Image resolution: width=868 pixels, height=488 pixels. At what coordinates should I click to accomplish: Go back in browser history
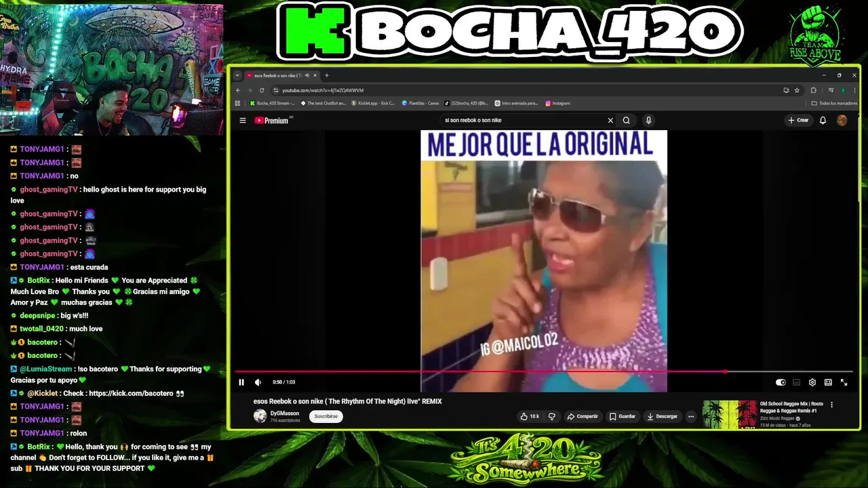[238, 90]
